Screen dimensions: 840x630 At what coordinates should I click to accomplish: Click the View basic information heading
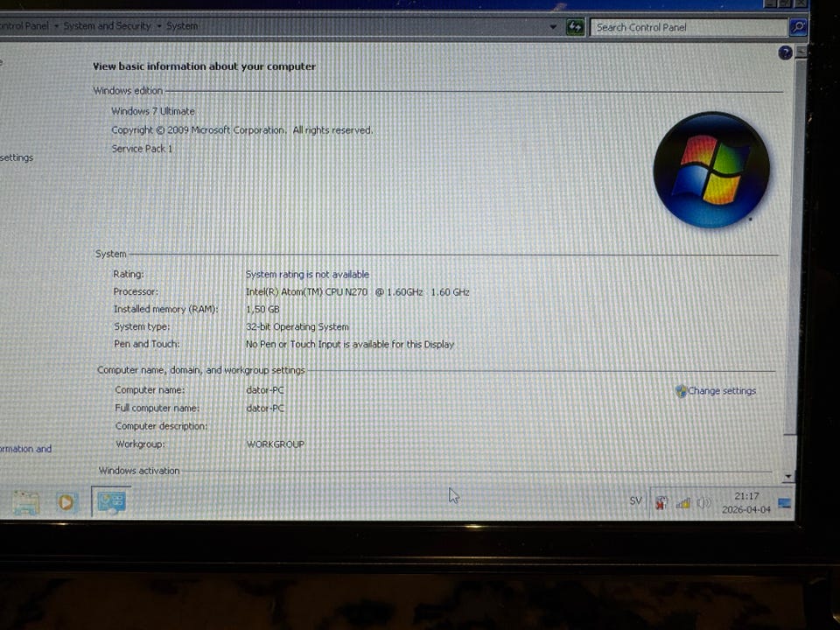coord(204,66)
